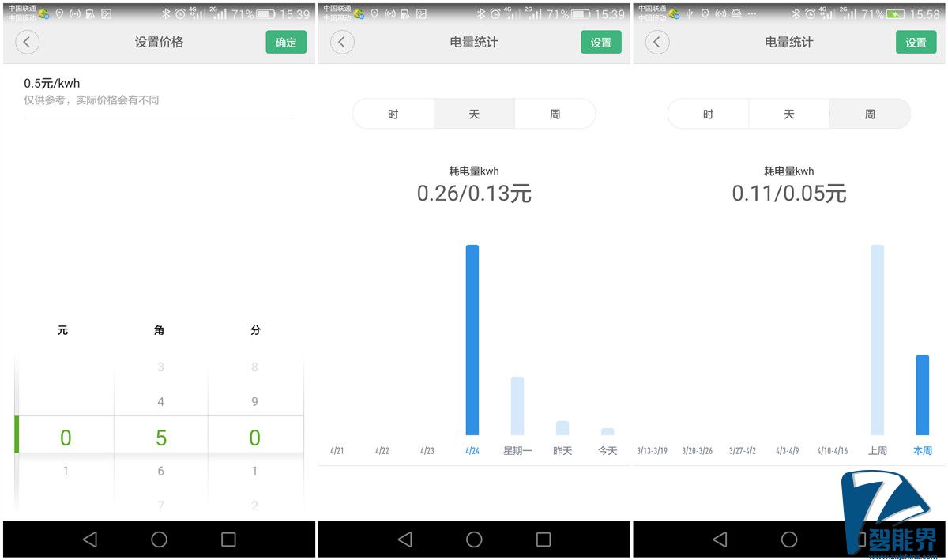Screen dimensions: 948x560
Task: Select 时 tab on right screen
Action: [x=708, y=115]
